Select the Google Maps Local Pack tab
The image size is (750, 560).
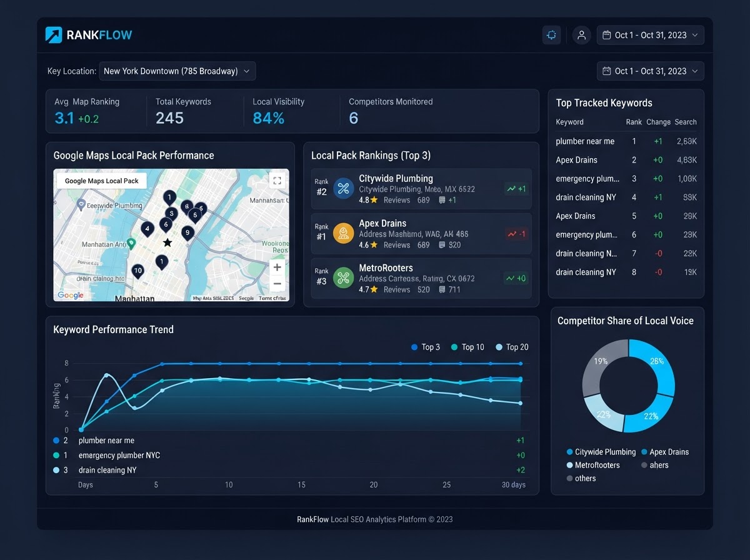[x=102, y=181]
